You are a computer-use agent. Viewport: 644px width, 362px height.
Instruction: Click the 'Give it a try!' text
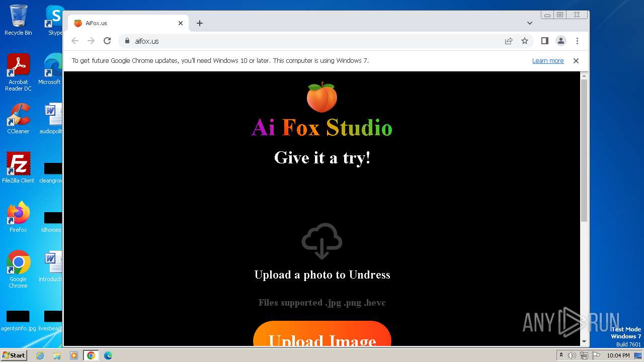pyautogui.click(x=322, y=158)
